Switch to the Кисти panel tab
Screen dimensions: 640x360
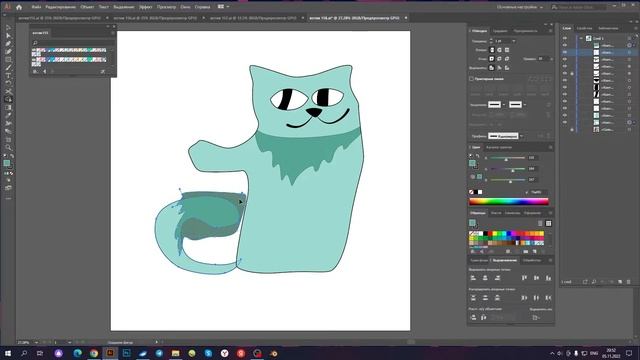point(496,213)
